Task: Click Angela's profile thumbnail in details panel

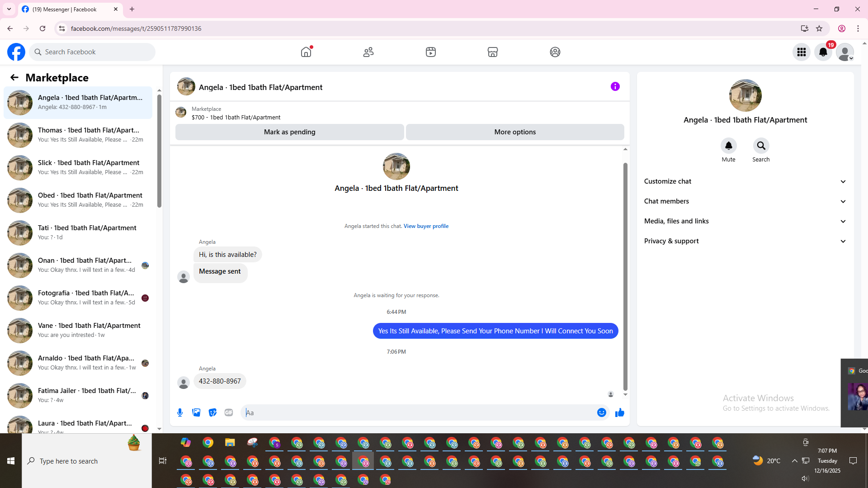Action: pyautogui.click(x=745, y=95)
